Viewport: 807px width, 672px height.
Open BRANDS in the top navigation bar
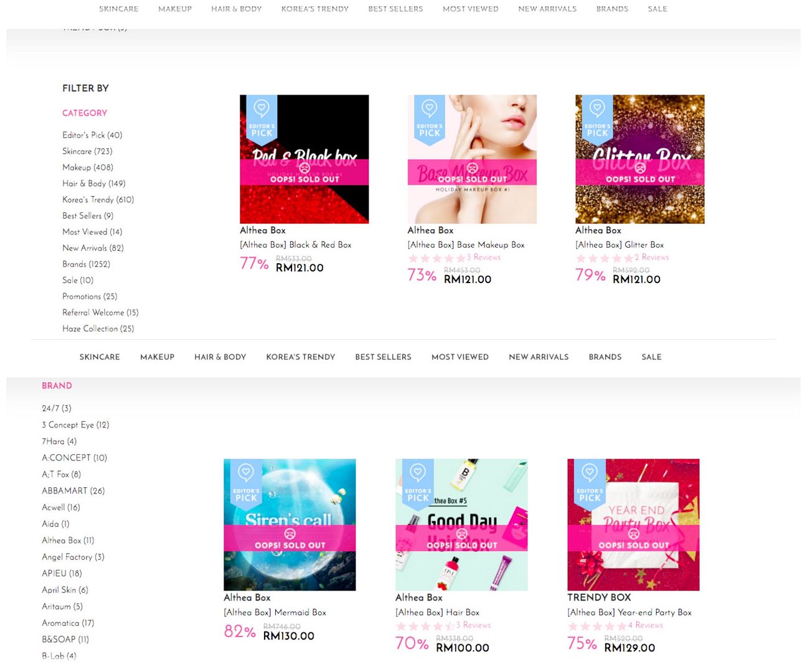point(612,9)
